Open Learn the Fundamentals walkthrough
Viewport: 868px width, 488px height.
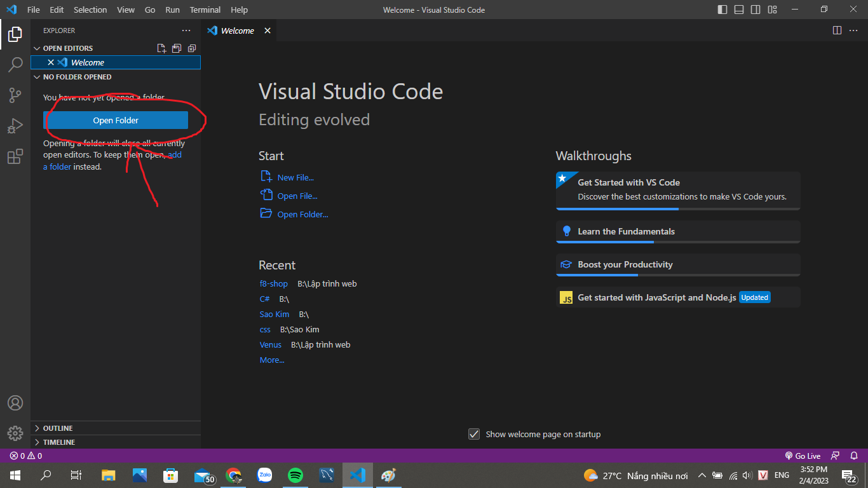point(678,232)
